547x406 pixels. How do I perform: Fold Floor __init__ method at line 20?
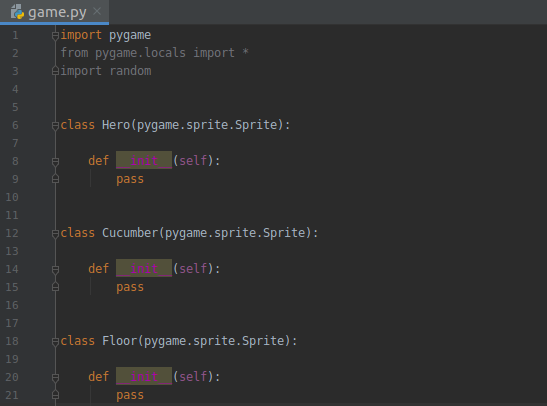(55, 377)
